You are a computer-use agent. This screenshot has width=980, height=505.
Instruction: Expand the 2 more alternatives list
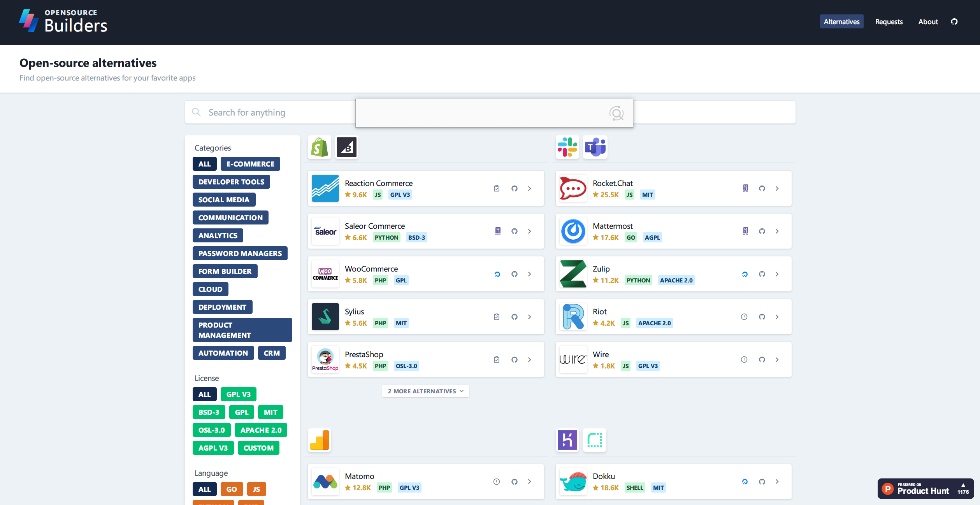pyautogui.click(x=425, y=391)
